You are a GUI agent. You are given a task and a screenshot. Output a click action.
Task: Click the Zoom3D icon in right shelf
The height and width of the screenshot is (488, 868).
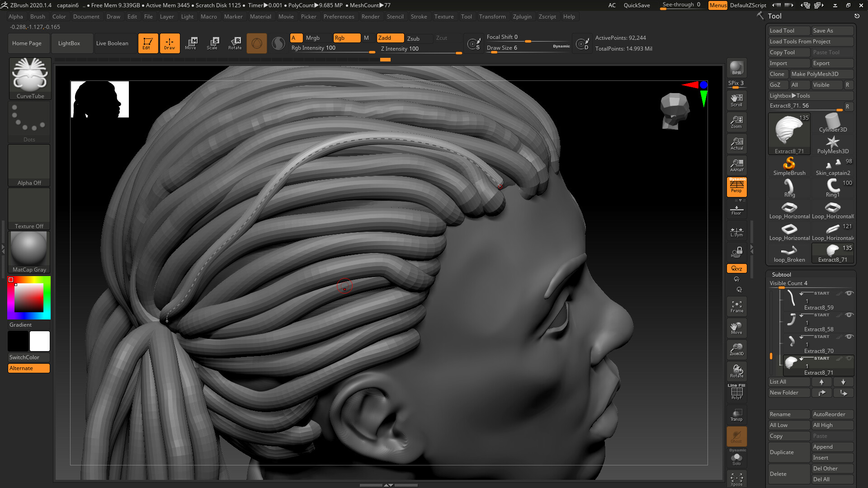coord(736,349)
